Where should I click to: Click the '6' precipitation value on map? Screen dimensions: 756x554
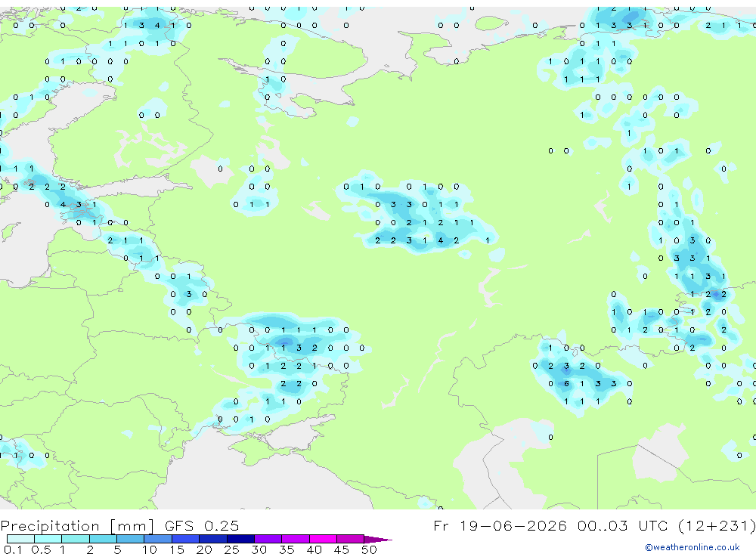[566, 384]
